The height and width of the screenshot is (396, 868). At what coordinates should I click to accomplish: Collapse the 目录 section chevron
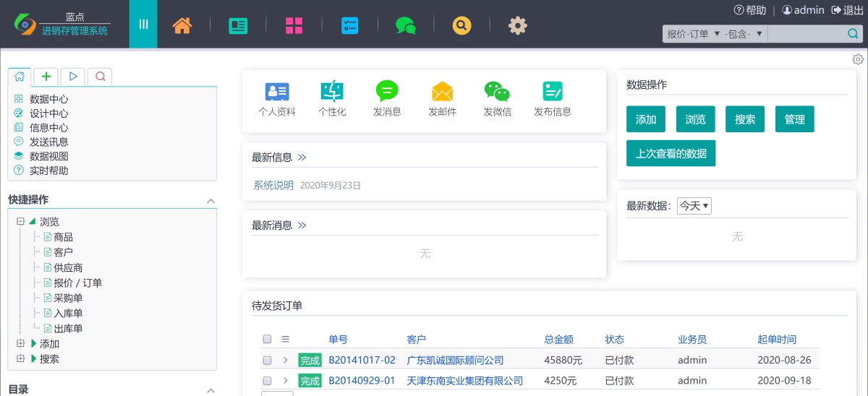coord(210,390)
